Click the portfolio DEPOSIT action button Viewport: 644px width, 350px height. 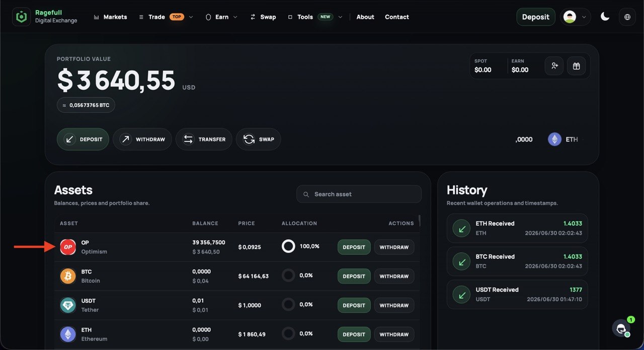pyautogui.click(x=83, y=139)
